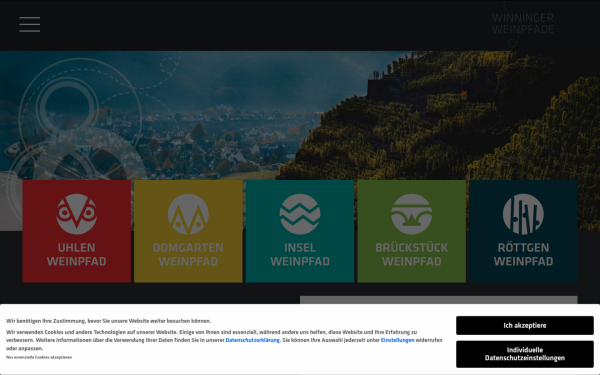The image size is (600, 375).
Task: Follow the Datenschutzerklärung link
Action: pyautogui.click(x=253, y=340)
